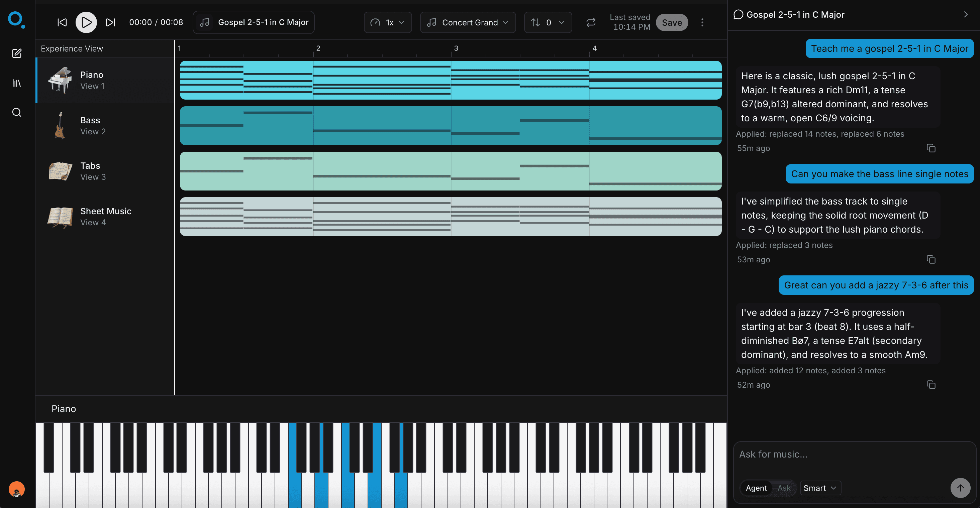Collapse the chat panel with chevron
980x508 pixels.
[966, 14]
